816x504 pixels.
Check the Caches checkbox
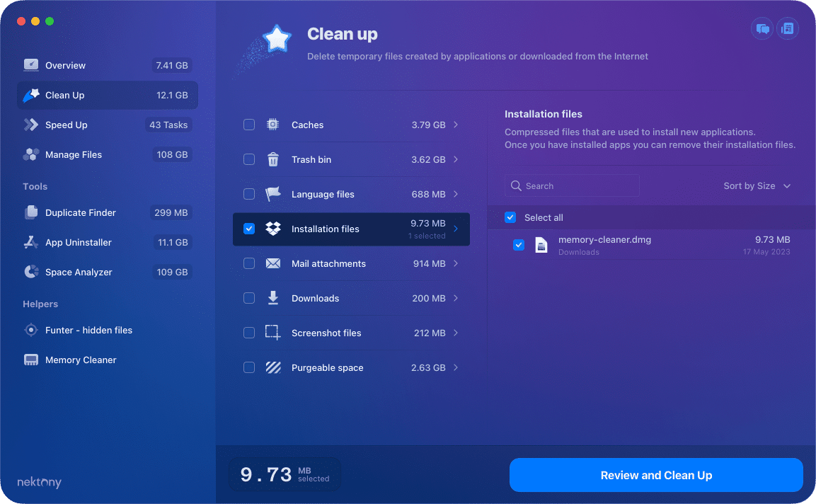click(248, 125)
